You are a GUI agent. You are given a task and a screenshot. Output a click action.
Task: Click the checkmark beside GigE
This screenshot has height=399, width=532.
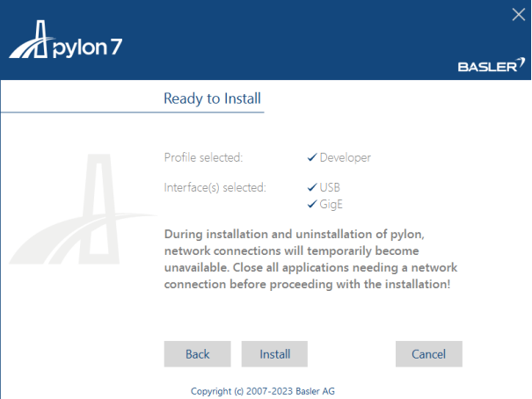[x=312, y=205]
